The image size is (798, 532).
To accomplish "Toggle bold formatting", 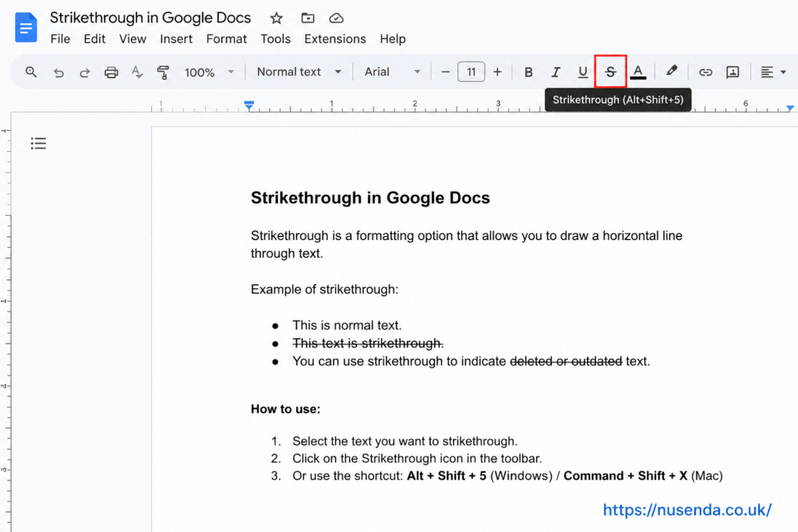I will 528,72.
